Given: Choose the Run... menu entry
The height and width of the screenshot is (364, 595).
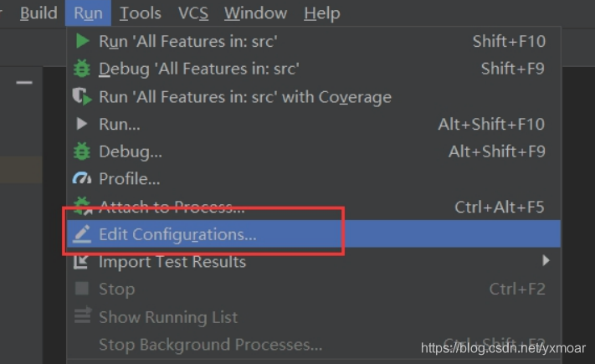Looking at the screenshot, I should (120, 124).
